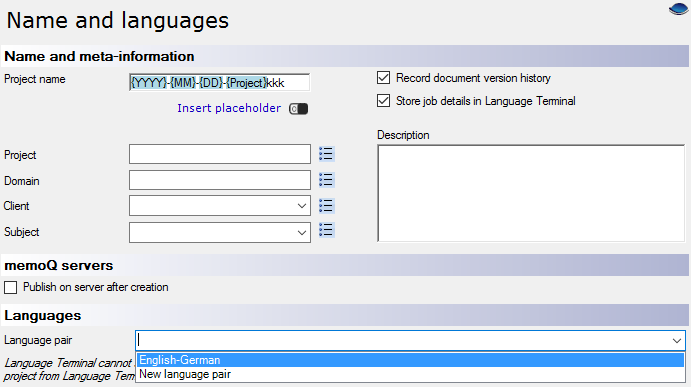Expand the Client dropdown arrow
This screenshot has width=691, height=387.
point(302,206)
